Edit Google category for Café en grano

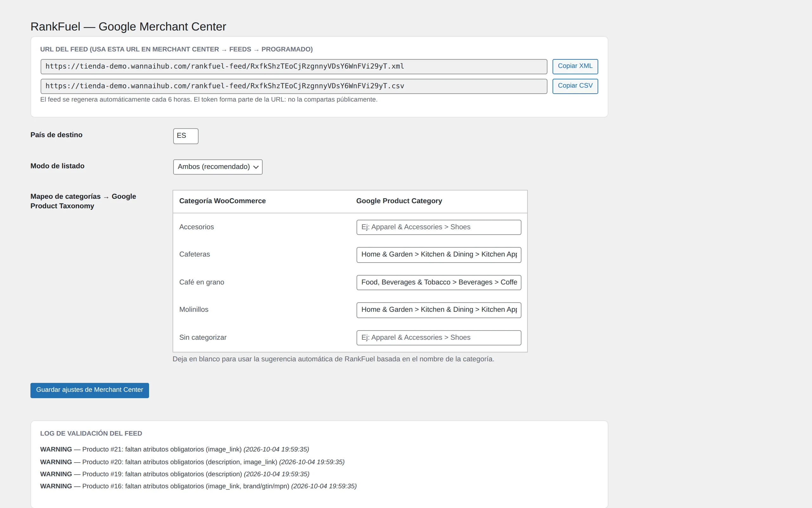(x=439, y=282)
